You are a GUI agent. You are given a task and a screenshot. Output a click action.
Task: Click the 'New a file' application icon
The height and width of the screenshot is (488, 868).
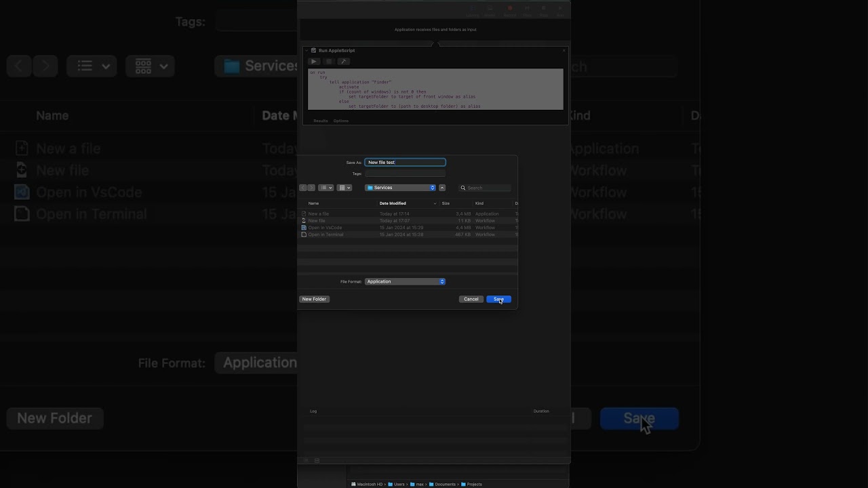coord(304,213)
